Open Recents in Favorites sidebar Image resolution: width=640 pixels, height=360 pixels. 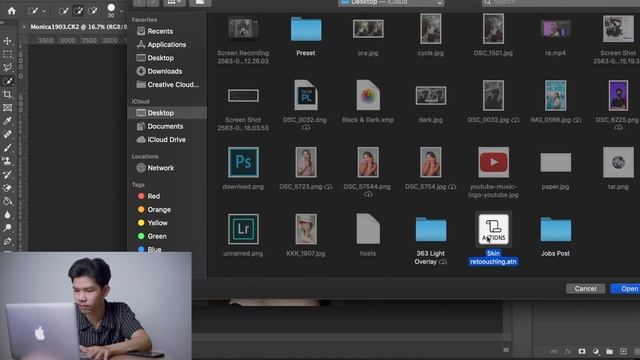tap(160, 31)
